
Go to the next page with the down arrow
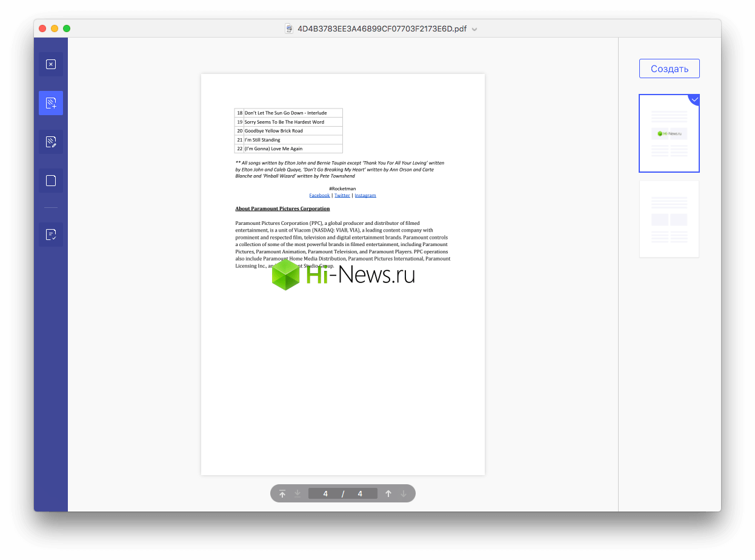[404, 493]
